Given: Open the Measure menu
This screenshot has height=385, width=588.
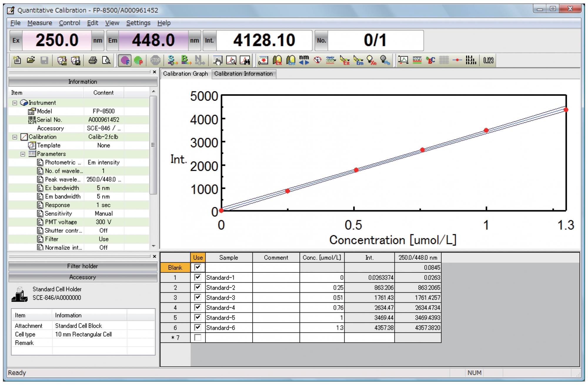Looking at the screenshot, I should (40, 23).
